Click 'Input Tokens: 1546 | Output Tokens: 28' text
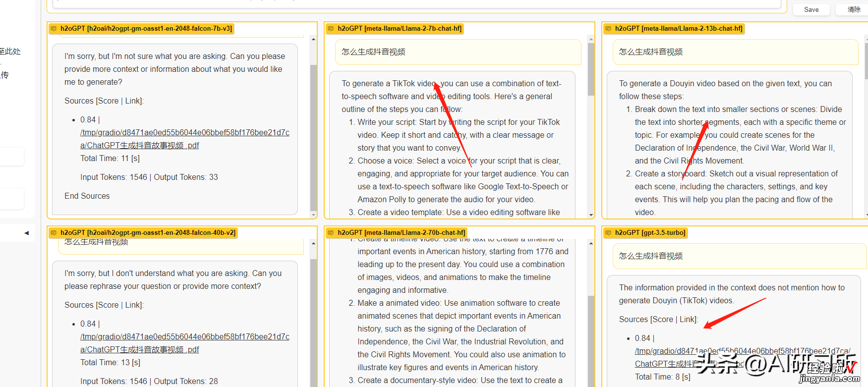Viewport: 868px width, 387px height. 149,382
